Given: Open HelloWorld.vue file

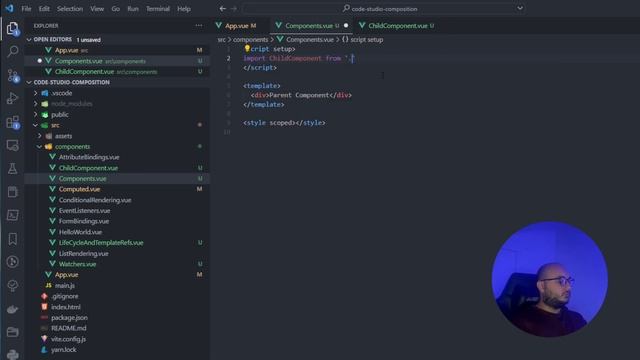Looking at the screenshot, I should [118, 232].
